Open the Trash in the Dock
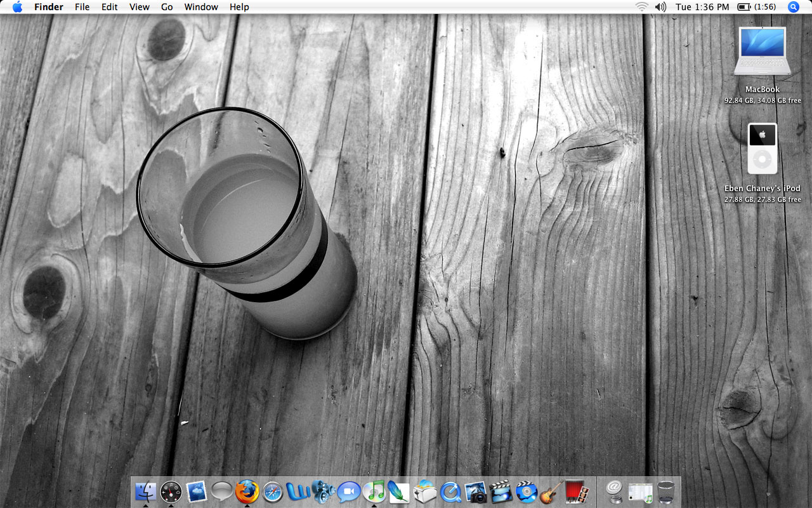The height and width of the screenshot is (508, 812). pos(665,492)
